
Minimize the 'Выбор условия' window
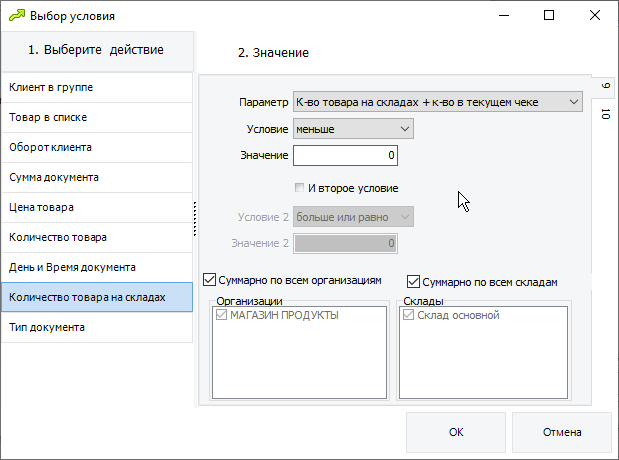504,16
